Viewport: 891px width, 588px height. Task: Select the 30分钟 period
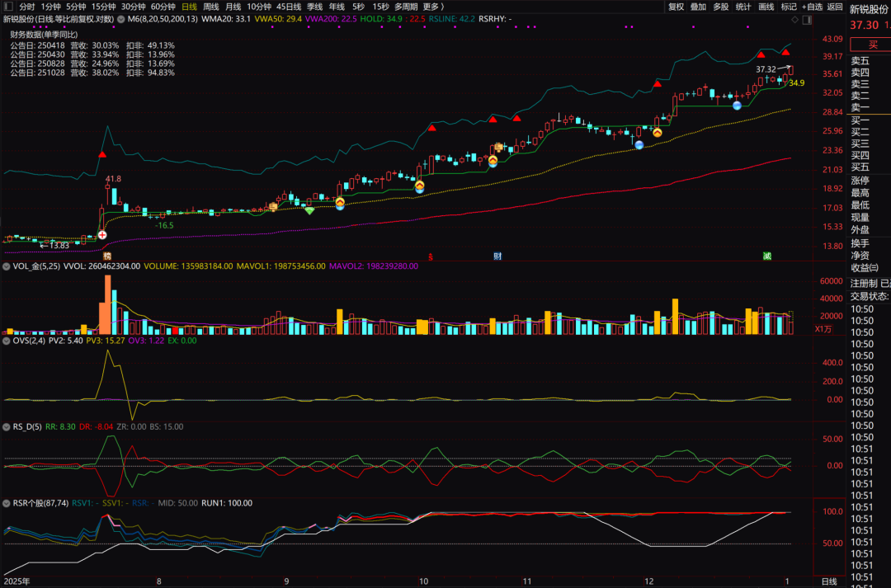133,7
